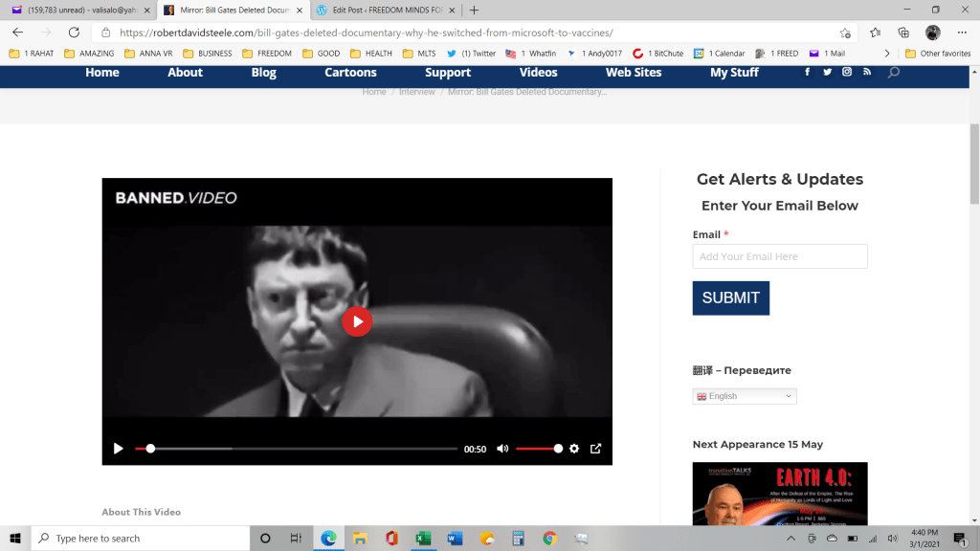This screenshot has width=980, height=551.
Task: Click the red video volume slider
Action: [538, 449]
